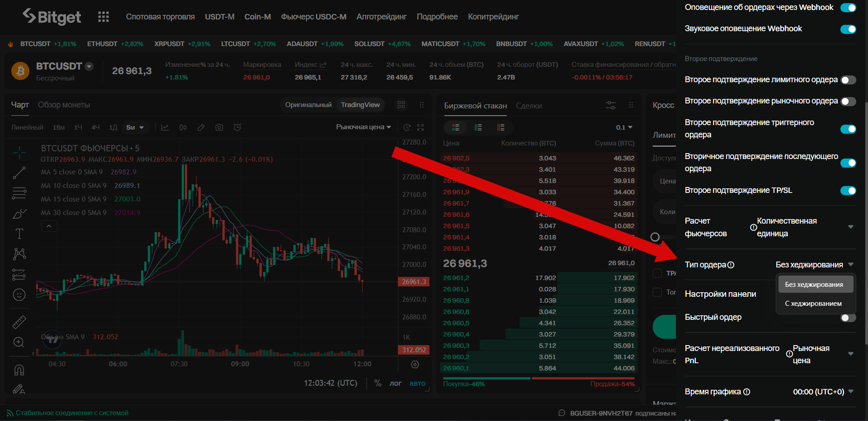
Task: Open chart grid layout icon
Action: coord(401,105)
